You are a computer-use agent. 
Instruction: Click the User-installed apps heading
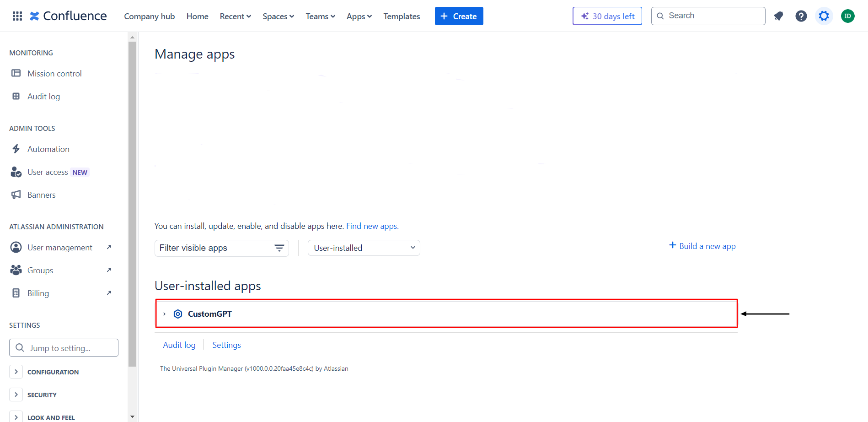pos(208,286)
